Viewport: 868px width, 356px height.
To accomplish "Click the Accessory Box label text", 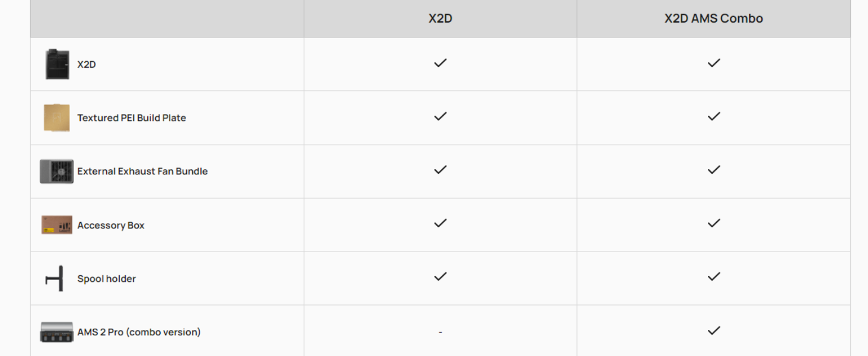I will 111,225.
